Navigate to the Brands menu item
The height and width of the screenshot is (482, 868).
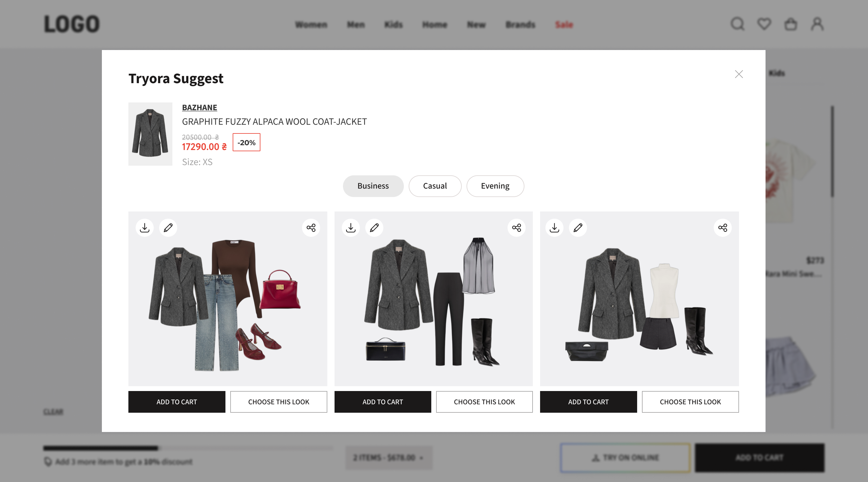click(520, 24)
